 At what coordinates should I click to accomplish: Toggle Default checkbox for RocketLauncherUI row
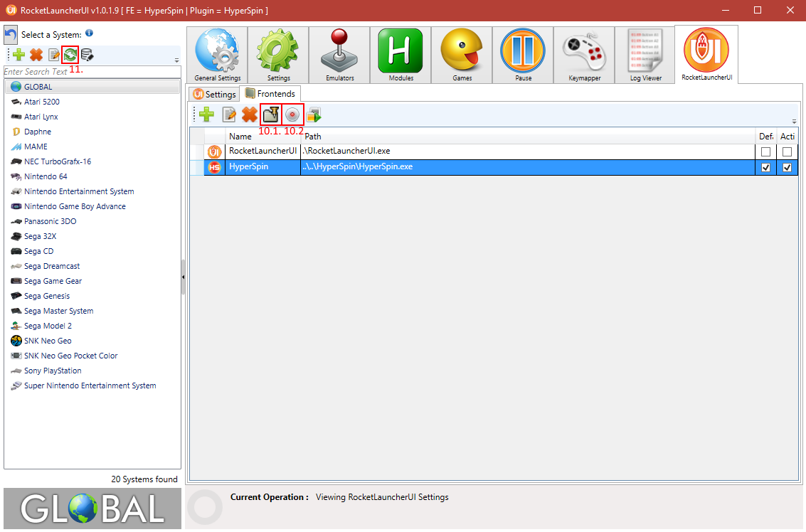click(766, 151)
